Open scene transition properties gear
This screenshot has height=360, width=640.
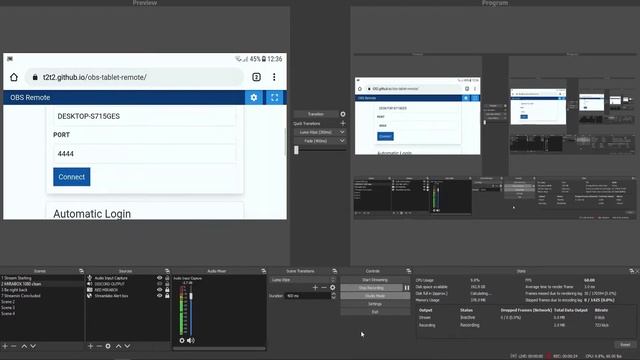(x=333, y=288)
